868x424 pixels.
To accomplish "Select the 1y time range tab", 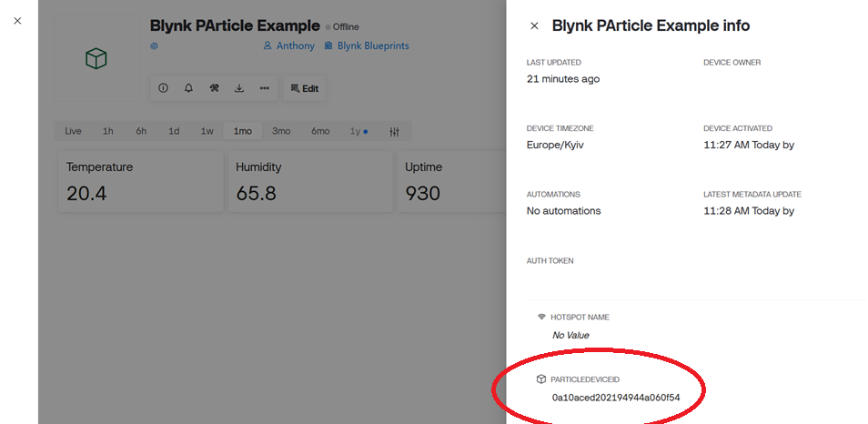I will (x=358, y=131).
